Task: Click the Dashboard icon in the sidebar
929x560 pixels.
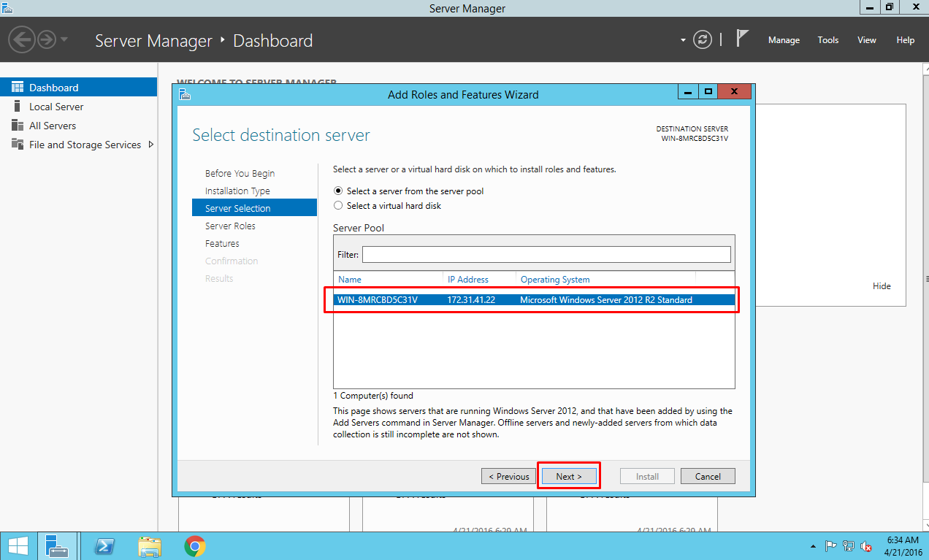Action: click(18, 87)
